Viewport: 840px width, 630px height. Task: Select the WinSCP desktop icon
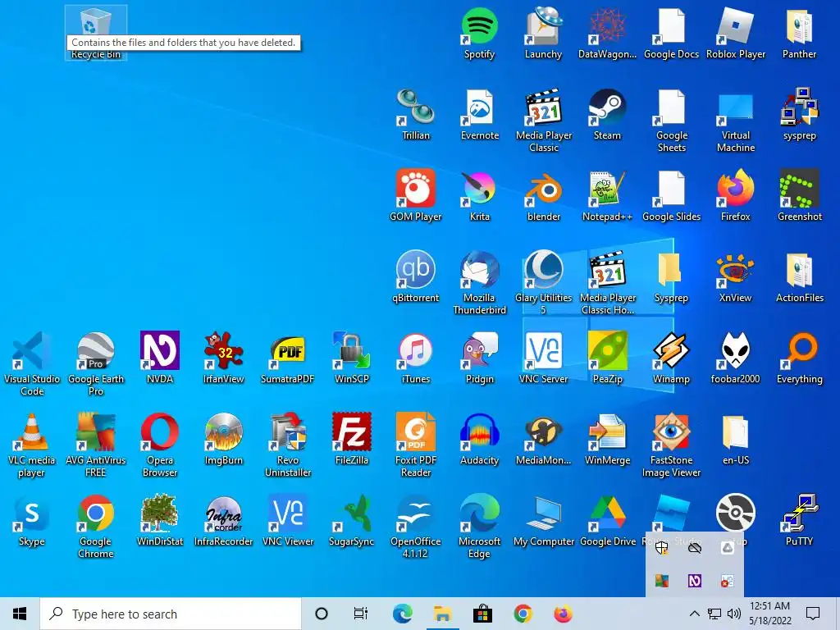[x=351, y=358]
